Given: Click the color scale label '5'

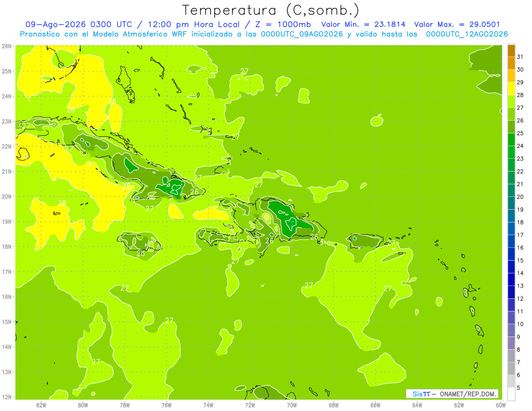Looking at the screenshot, I should click(518, 388).
